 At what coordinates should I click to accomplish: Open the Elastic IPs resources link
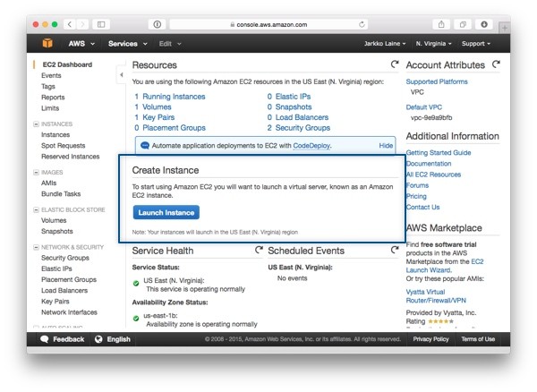pos(293,97)
